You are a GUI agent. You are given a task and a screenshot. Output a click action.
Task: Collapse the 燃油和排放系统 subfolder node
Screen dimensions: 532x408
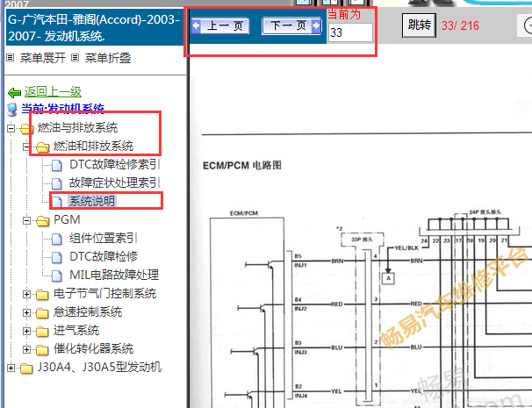[27, 147]
